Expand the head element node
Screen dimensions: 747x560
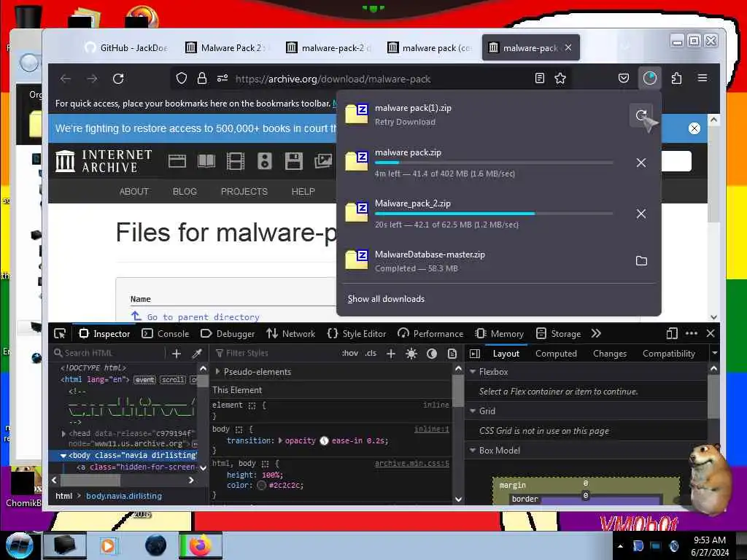pos(63,434)
